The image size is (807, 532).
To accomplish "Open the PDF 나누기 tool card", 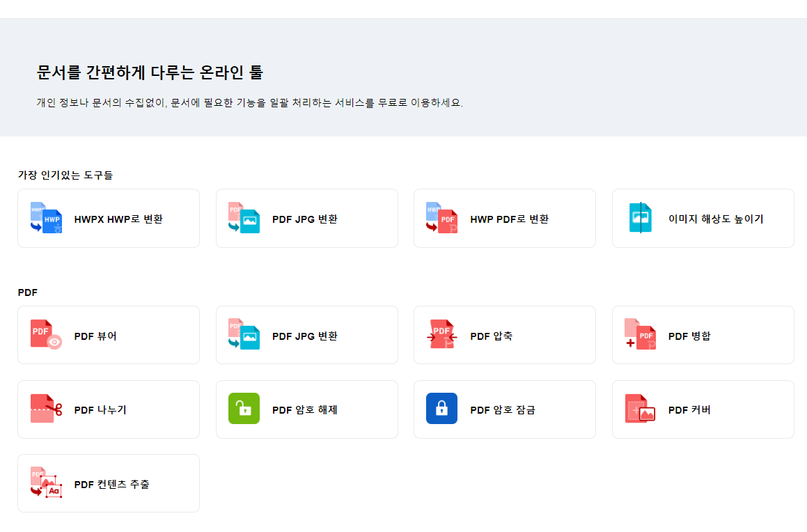I will (x=108, y=409).
